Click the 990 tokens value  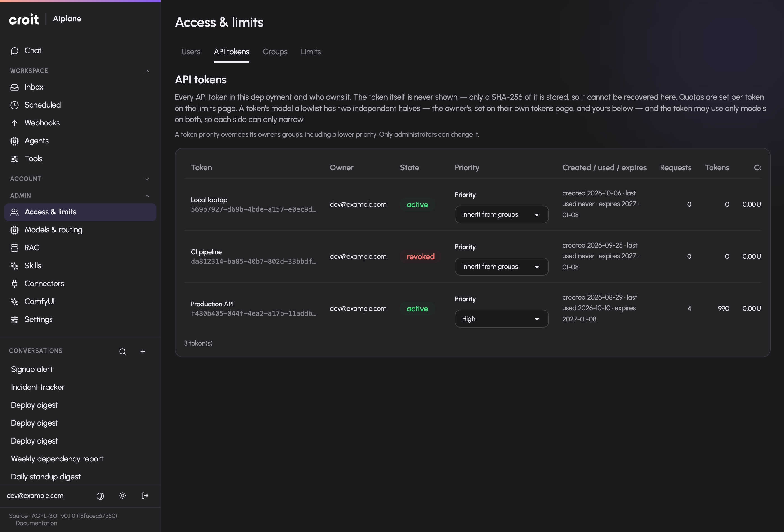(x=723, y=308)
